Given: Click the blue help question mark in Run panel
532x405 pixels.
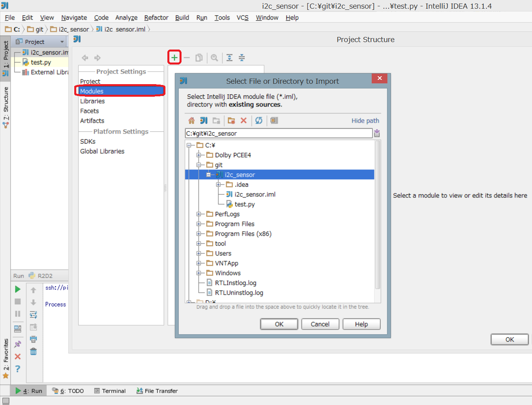Looking at the screenshot, I should [x=18, y=369].
